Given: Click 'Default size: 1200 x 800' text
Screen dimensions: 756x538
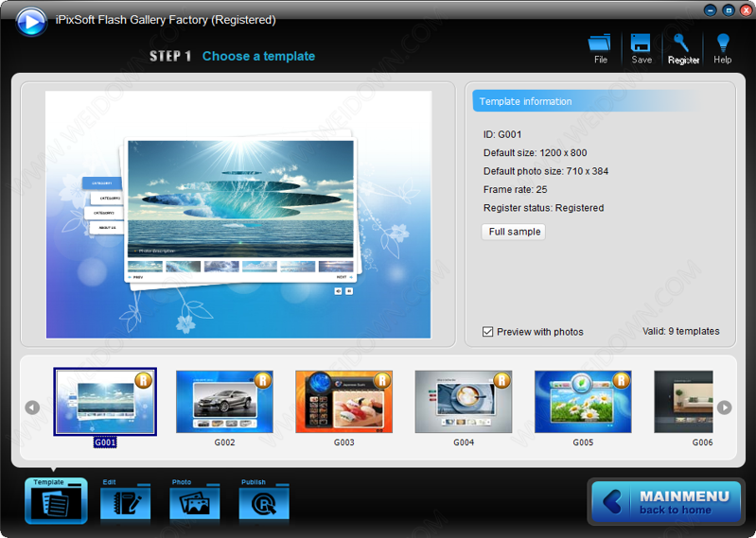Looking at the screenshot, I should click(x=536, y=152).
